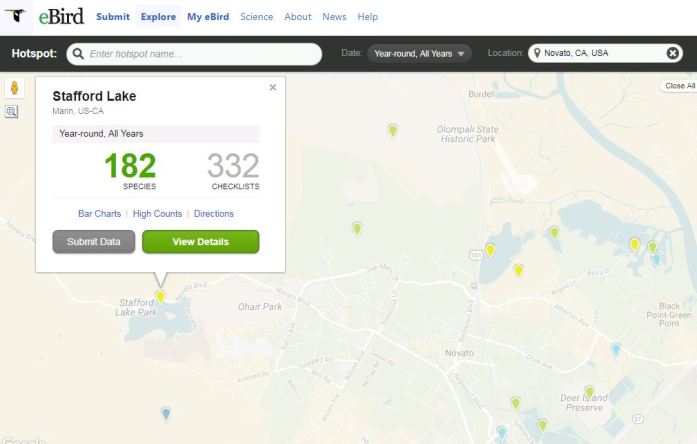Select the green marker west of Olompali

pos(393,131)
